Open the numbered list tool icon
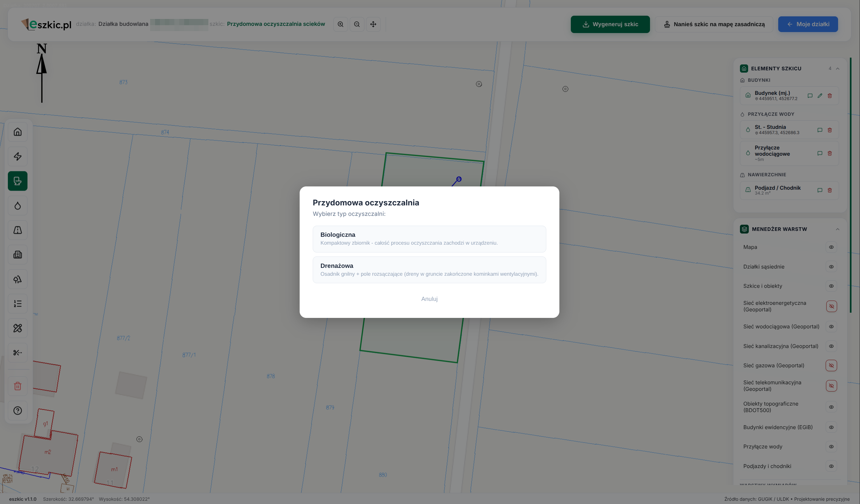The height and width of the screenshot is (504, 860). [18, 304]
